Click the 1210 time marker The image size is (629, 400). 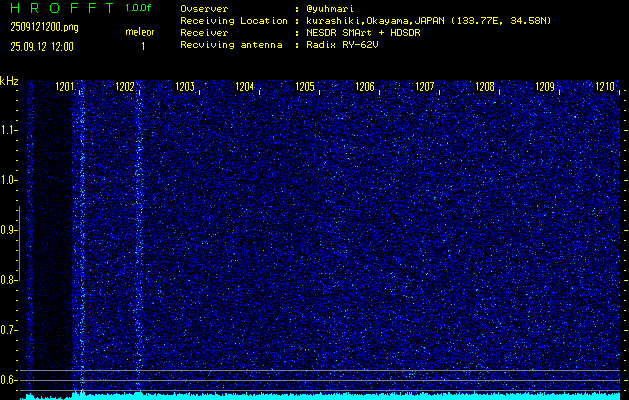click(x=605, y=86)
